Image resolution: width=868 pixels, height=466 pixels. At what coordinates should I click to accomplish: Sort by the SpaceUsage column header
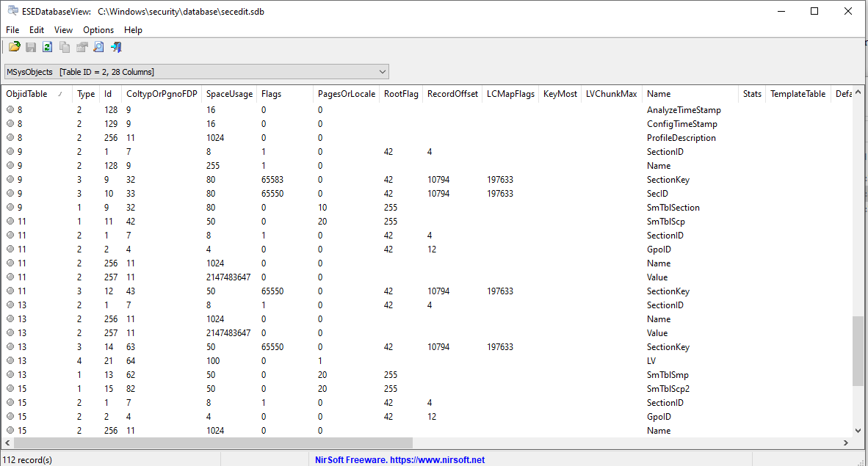[229, 94]
